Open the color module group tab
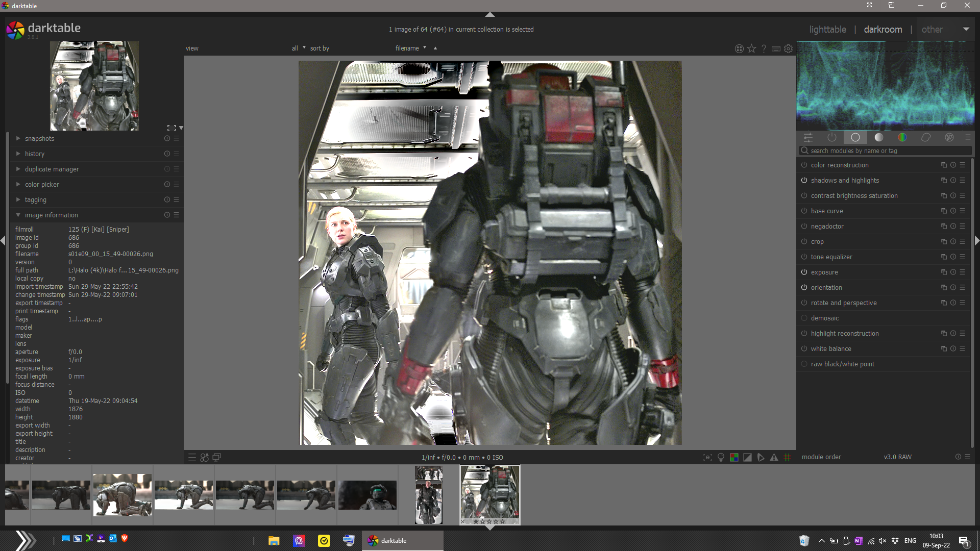The height and width of the screenshot is (551, 980). coord(902,137)
